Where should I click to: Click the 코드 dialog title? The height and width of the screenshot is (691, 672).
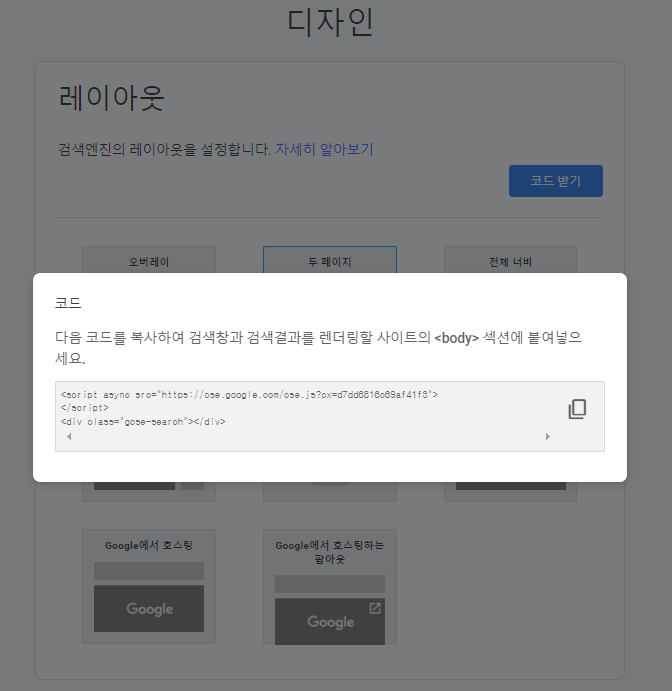(x=68, y=303)
